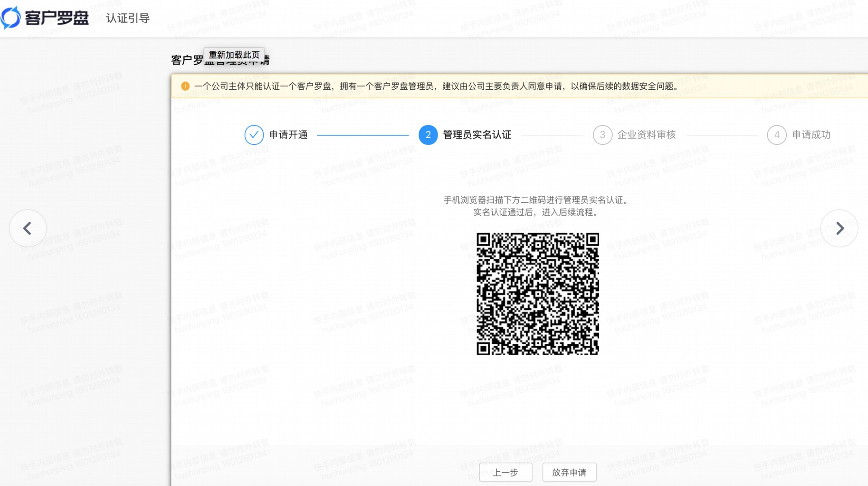Click the step 2 circle for 管理员实名认证
This screenshot has height=486, width=868.
(427, 135)
